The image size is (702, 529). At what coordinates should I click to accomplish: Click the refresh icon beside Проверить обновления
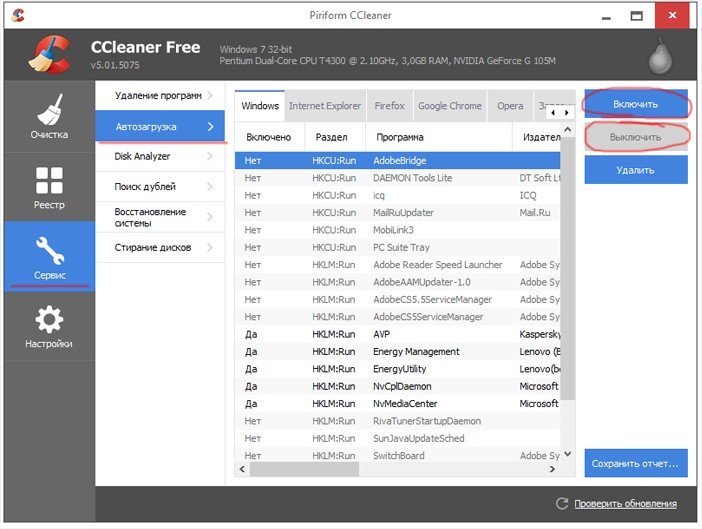coord(563,503)
